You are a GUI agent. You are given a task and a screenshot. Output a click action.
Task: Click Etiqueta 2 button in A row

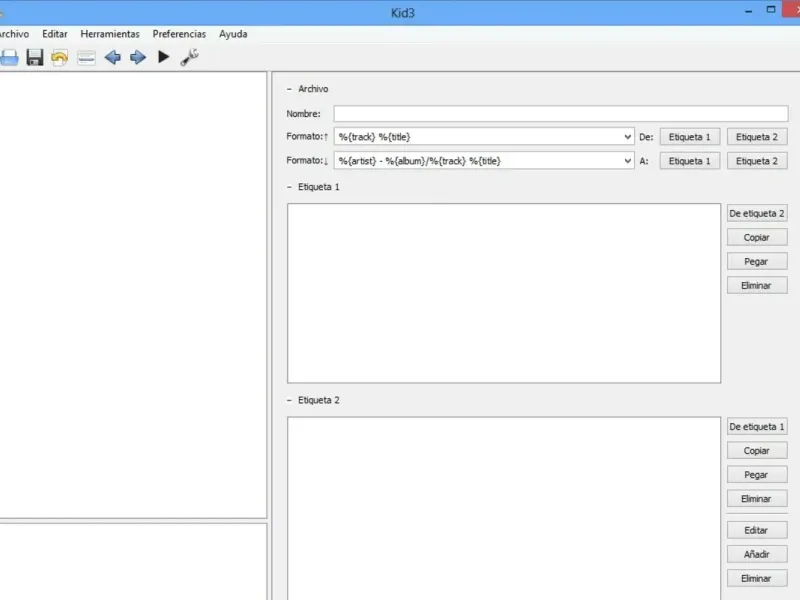point(757,161)
